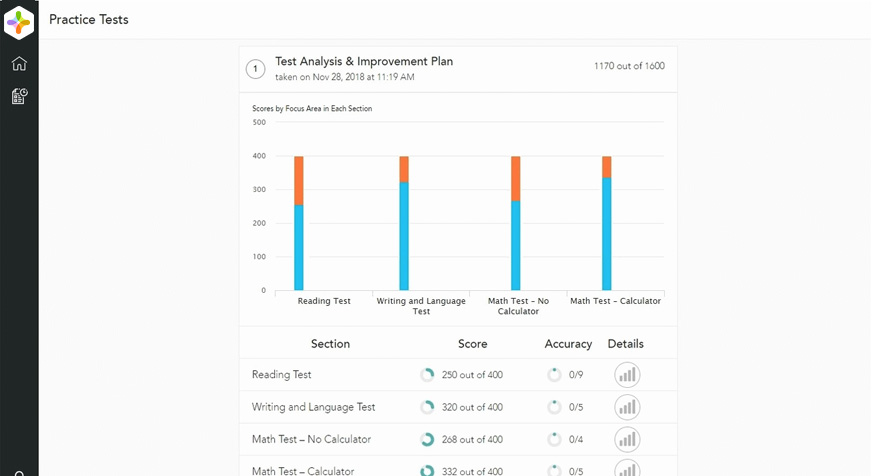Image resolution: width=877 pixels, height=476 pixels.
Task: Click the blue segment of the Math Test – Calculator bar
Action: click(606, 234)
